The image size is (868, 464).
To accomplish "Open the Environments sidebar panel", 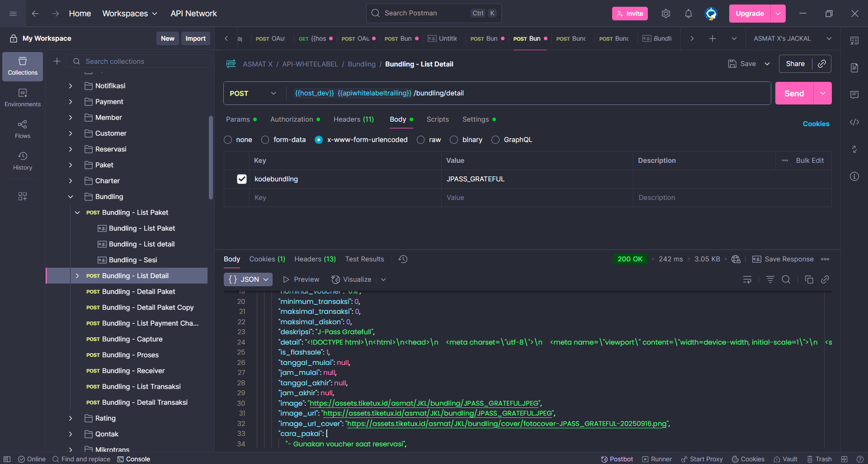I will tap(23, 97).
